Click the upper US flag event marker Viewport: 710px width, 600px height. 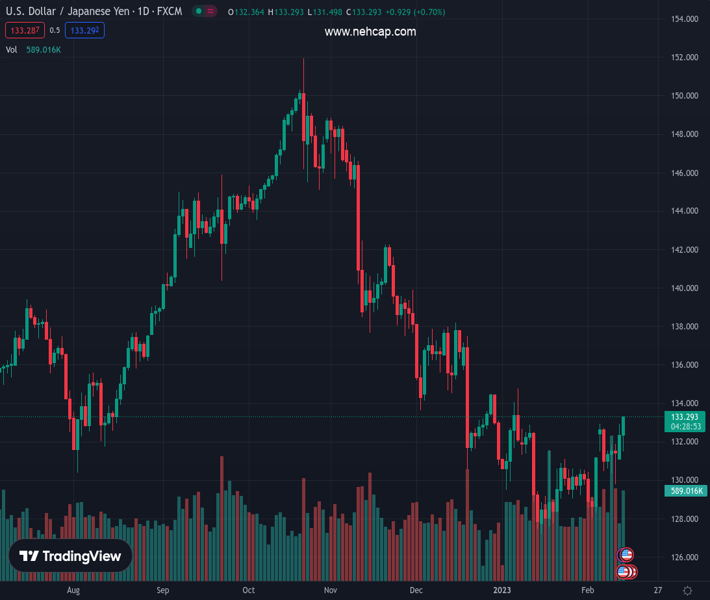627,555
